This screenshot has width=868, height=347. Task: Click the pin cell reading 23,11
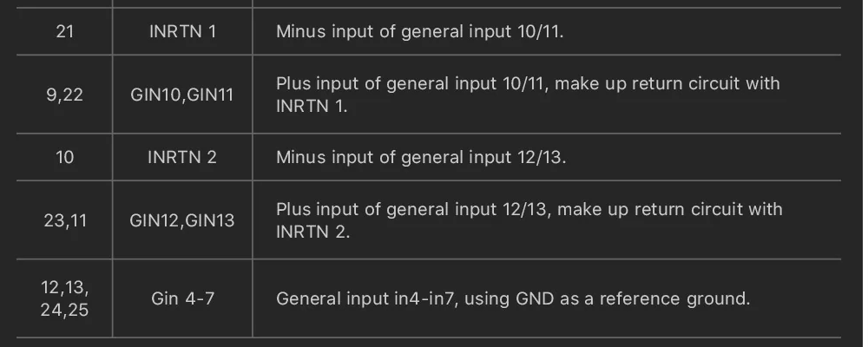pyautogui.click(x=65, y=220)
